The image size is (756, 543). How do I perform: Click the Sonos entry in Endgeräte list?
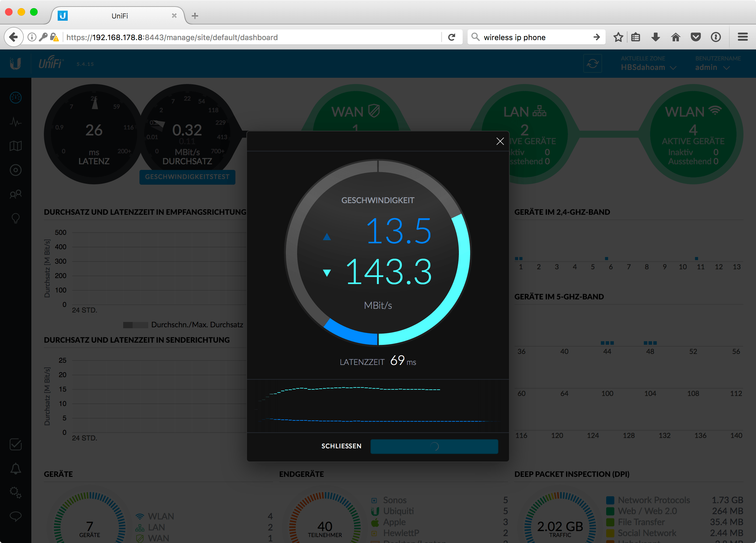(439, 500)
